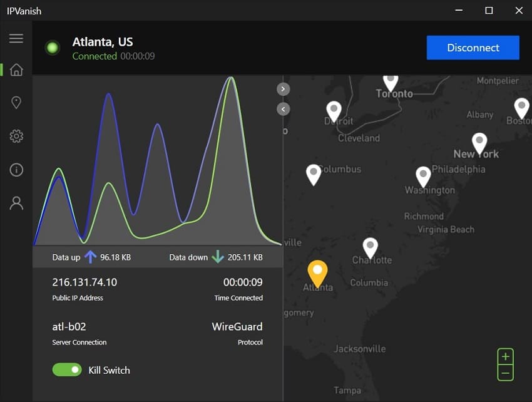Screen dimensions: 532x402
Task: Select the Boston server pin
Action: [x=522, y=109]
